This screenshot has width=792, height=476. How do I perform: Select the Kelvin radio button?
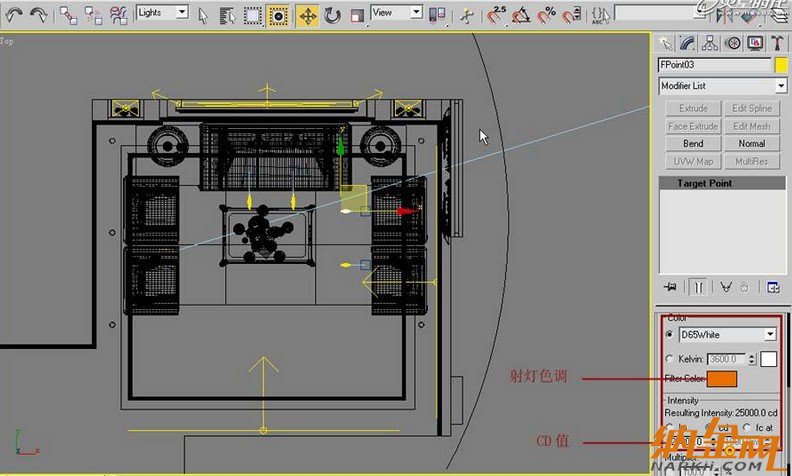point(669,358)
